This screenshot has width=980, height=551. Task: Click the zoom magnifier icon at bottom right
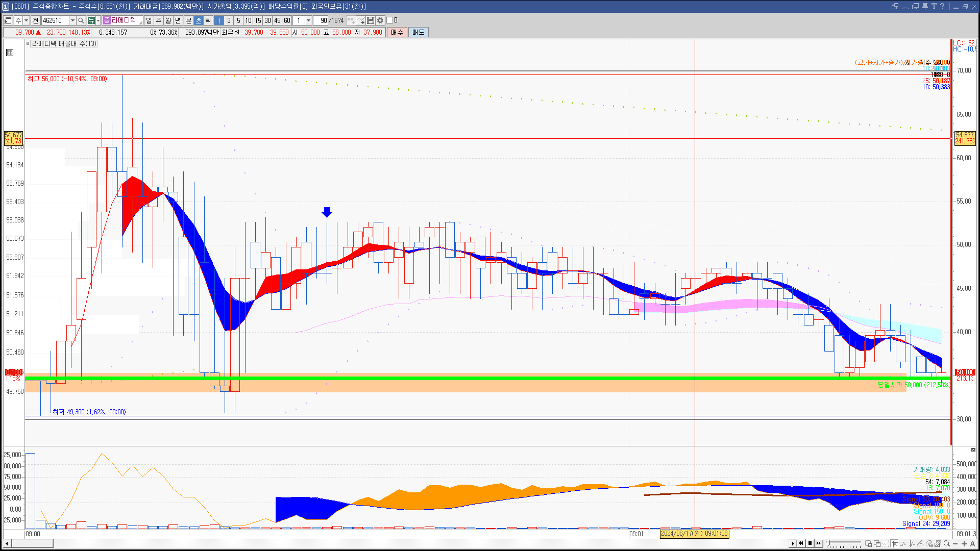(x=947, y=544)
